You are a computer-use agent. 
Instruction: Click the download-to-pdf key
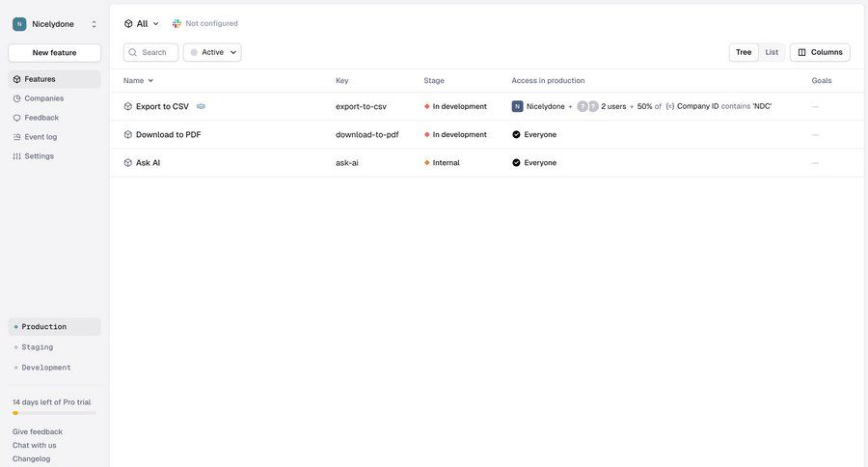[367, 135]
